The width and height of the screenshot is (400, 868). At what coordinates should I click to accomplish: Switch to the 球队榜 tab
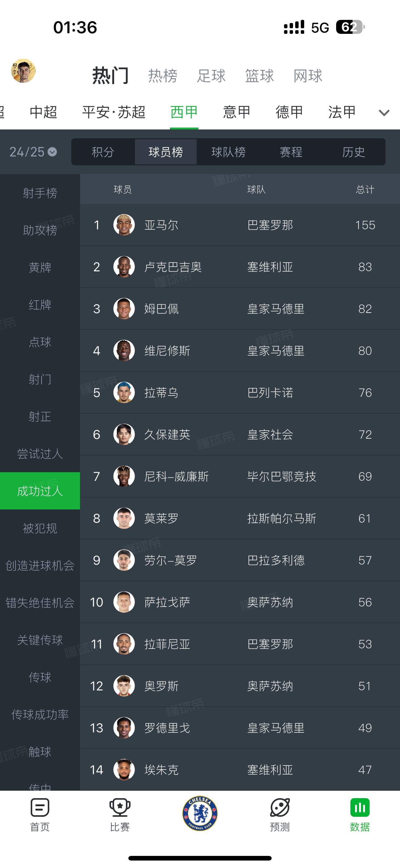[228, 152]
